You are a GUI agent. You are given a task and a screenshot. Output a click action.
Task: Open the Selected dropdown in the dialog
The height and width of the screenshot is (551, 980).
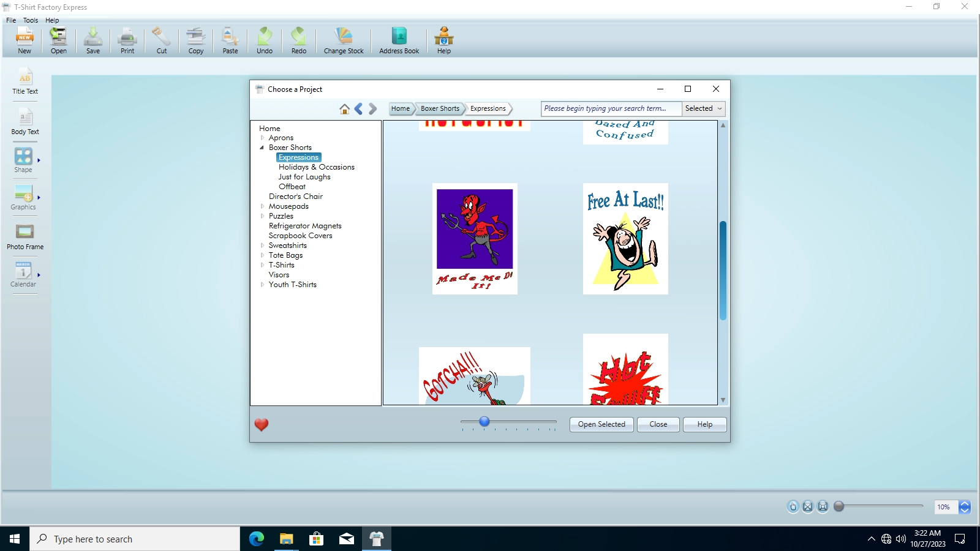point(704,108)
